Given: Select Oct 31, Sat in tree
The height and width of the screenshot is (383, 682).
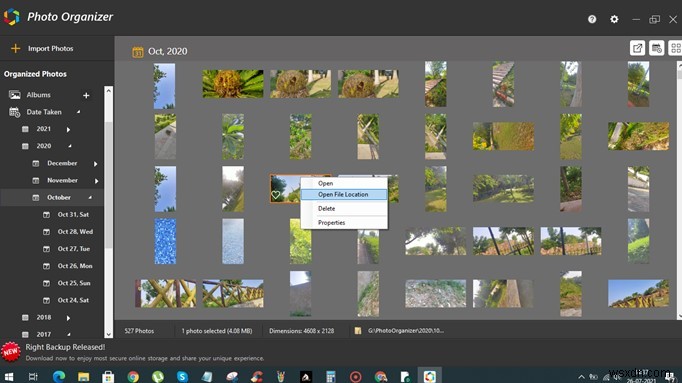Looking at the screenshot, I should click(73, 214).
